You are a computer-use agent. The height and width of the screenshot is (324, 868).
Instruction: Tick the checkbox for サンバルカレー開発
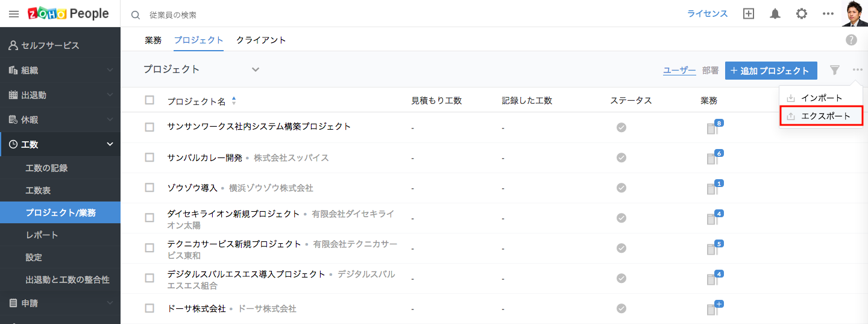tap(149, 157)
